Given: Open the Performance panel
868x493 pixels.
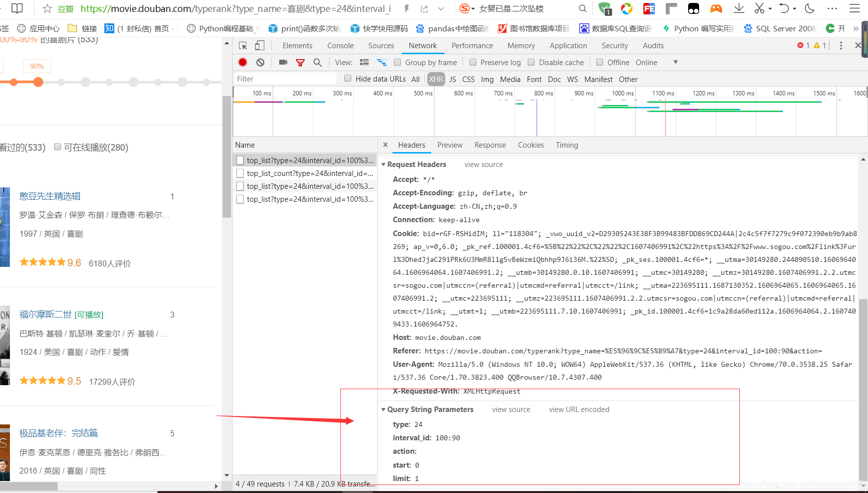Looking at the screenshot, I should (472, 46).
